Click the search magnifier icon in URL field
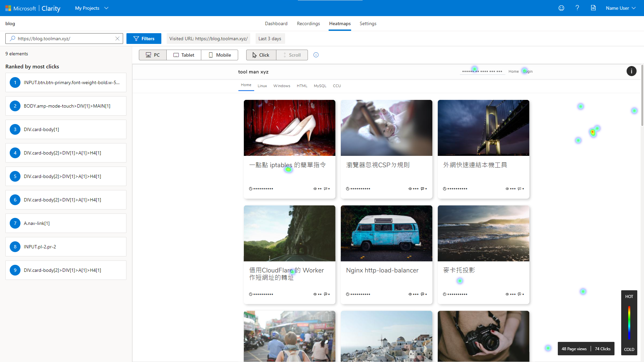Screen dimensions: 644x362 pyautogui.click(x=12, y=39)
